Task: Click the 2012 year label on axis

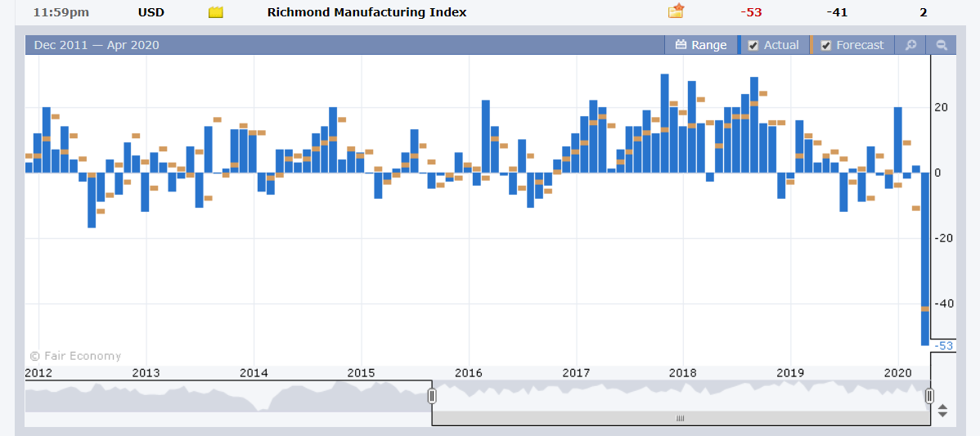Action: pos(38,373)
